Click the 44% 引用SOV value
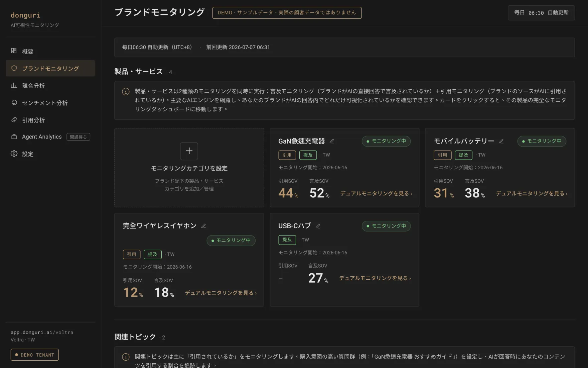 [288, 193]
